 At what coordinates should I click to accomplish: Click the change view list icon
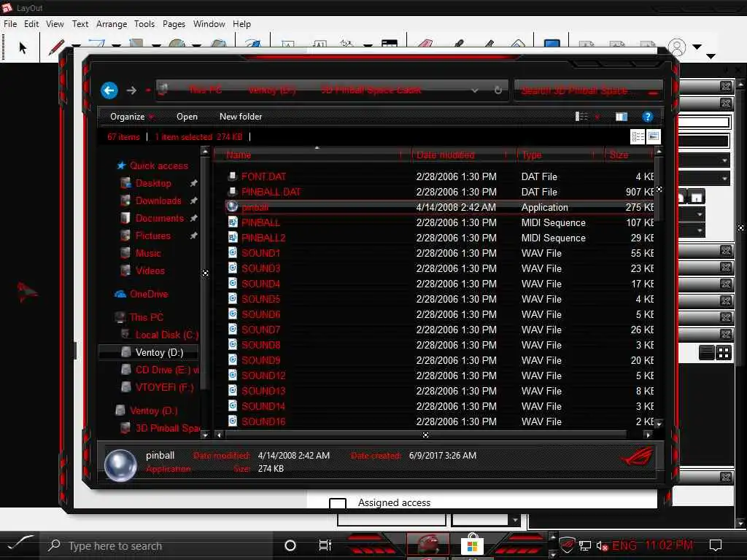pyautogui.click(x=581, y=117)
